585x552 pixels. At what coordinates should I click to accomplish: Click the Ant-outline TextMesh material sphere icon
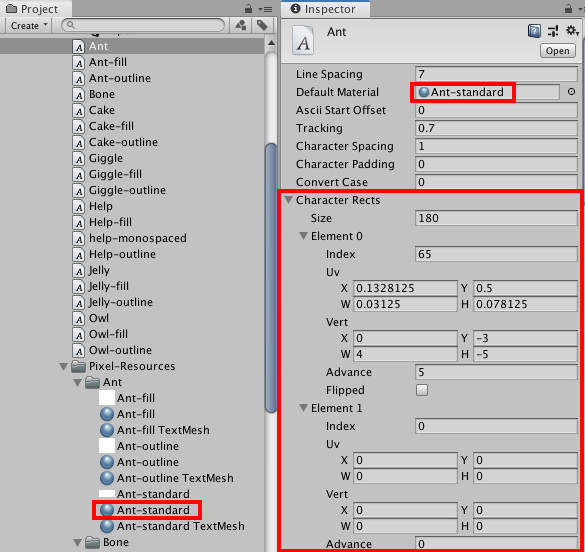(x=107, y=478)
